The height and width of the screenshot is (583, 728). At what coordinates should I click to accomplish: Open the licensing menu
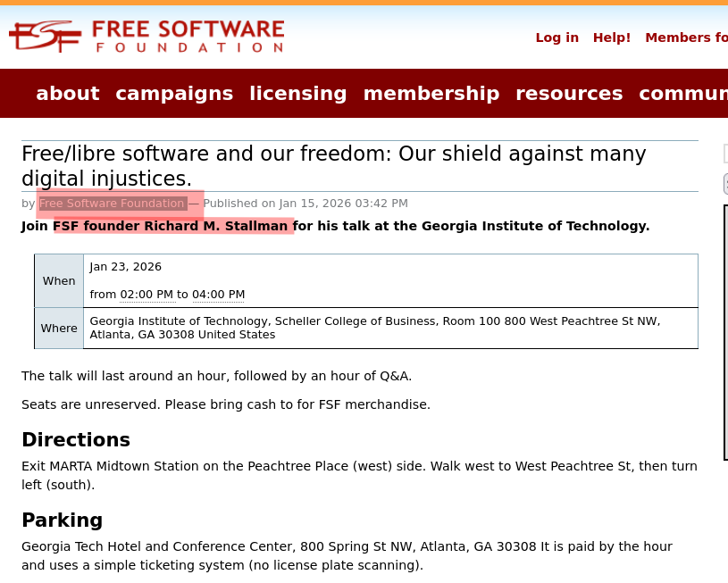tap(298, 93)
